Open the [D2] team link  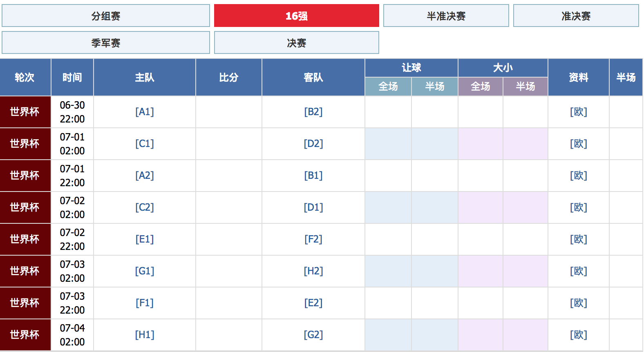(314, 144)
